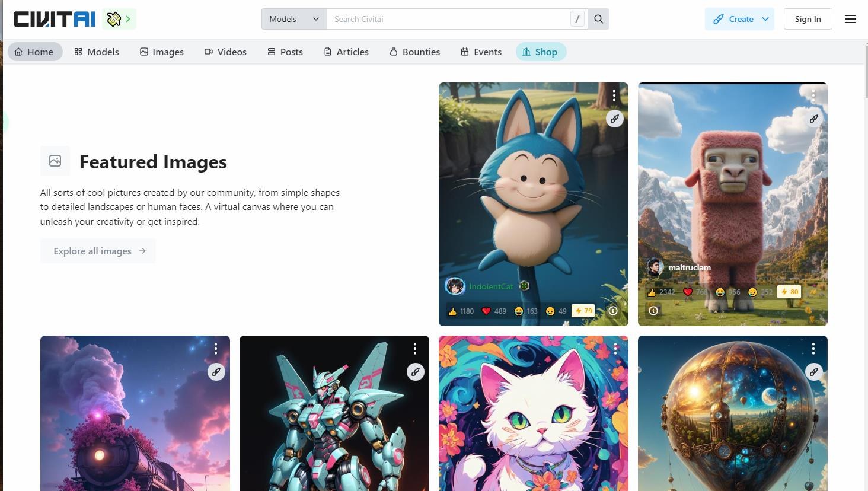This screenshot has width=868, height=491.
Task: Add cry reaction showing 49
Action: (556, 311)
